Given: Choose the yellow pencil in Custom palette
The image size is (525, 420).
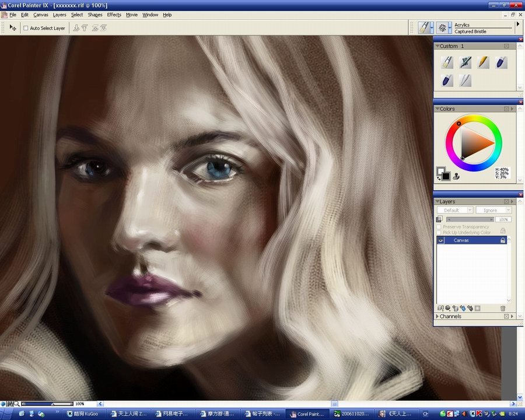Looking at the screenshot, I should coord(483,62).
